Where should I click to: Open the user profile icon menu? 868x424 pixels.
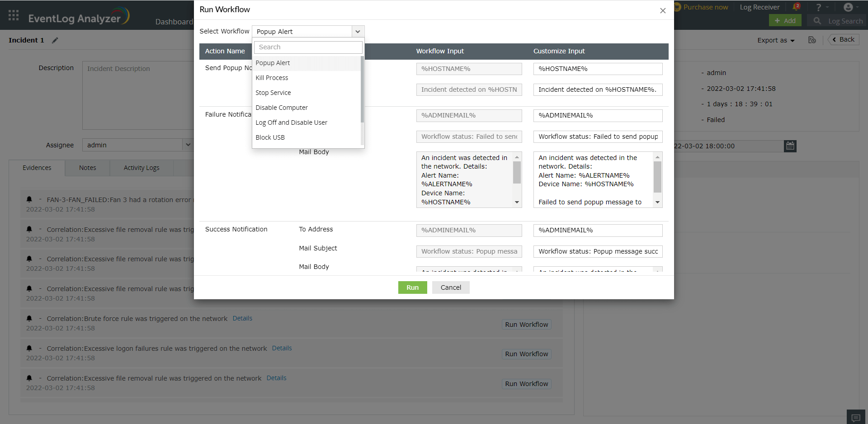(849, 7)
